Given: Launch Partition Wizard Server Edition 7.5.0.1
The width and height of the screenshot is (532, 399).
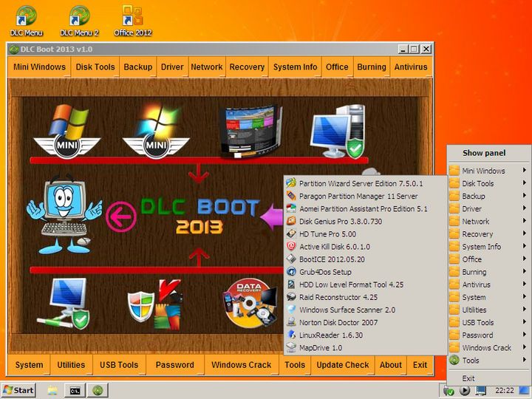Looking at the screenshot, I should pyautogui.click(x=365, y=183).
